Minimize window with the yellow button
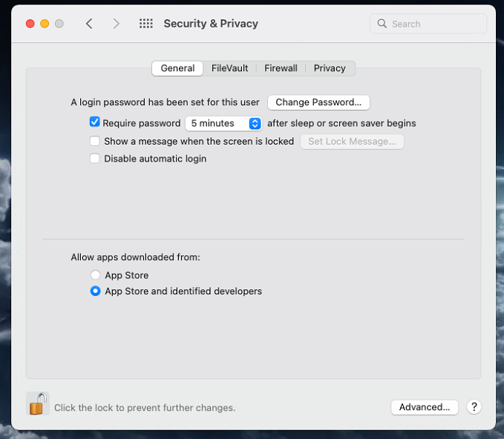 pyautogui.click(x=45, y=24)
